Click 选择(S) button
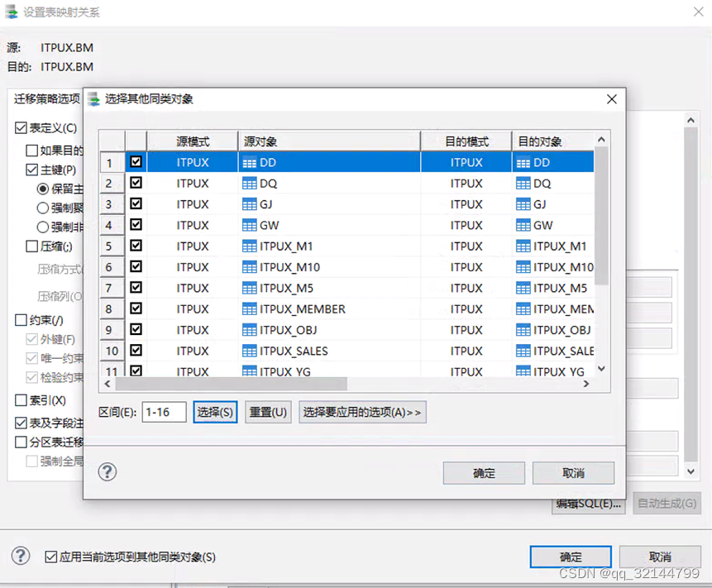Screen dimensions: 712x588 215,413
